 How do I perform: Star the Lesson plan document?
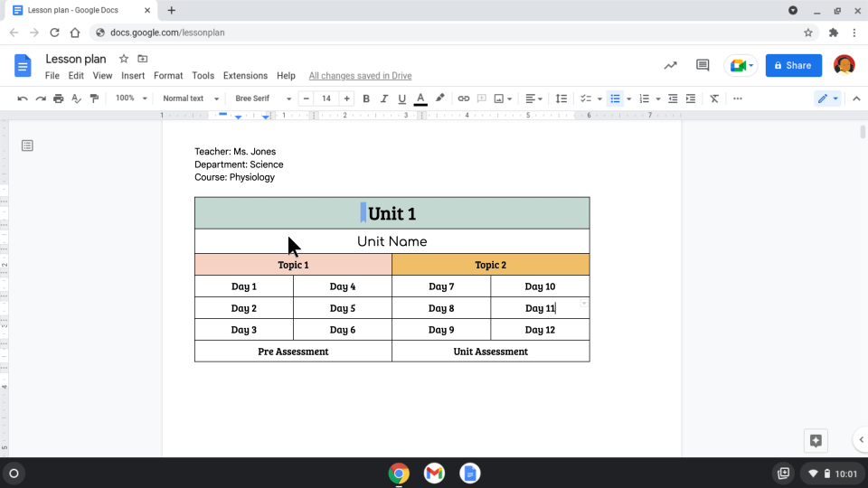click(124, 59)
